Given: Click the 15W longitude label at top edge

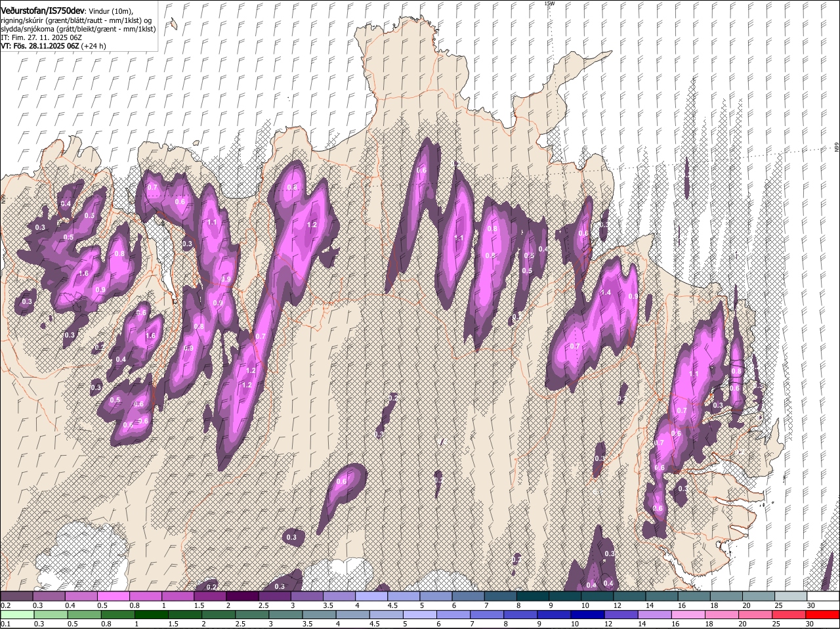Looking at the screenshot, I should coord(550,3).
